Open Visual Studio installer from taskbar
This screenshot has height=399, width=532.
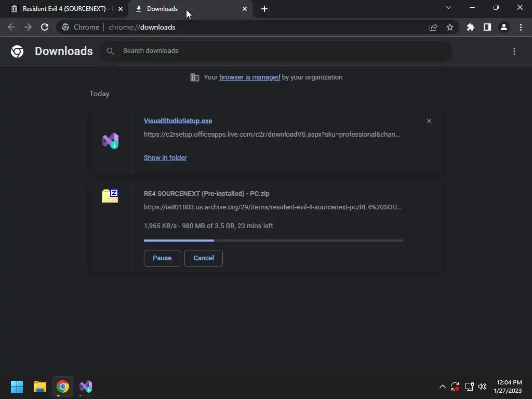point(86,387)
